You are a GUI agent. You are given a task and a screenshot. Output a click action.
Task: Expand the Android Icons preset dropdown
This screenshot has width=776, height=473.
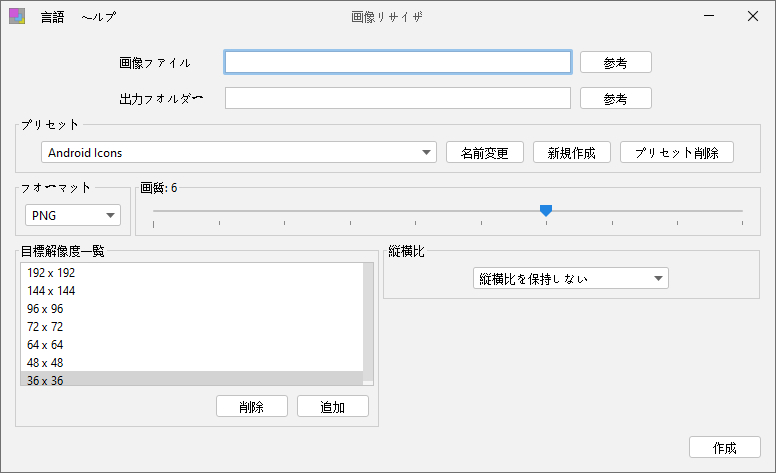[239, 152]
